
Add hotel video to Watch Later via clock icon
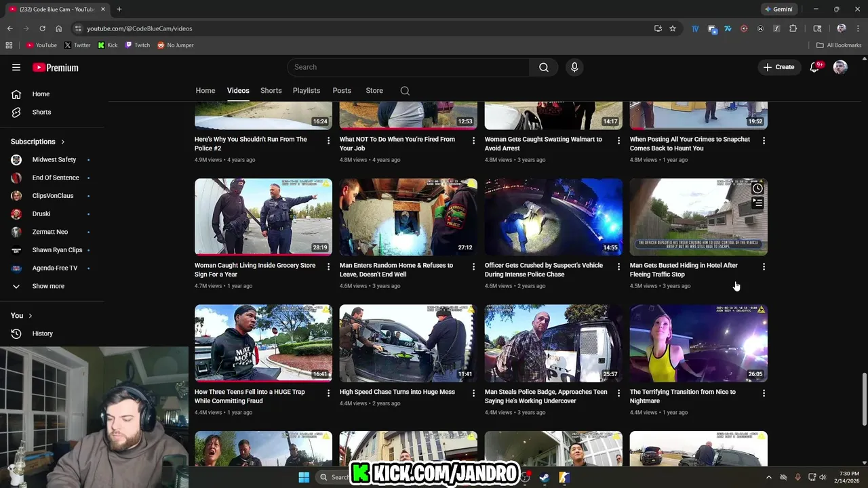[757, 188]
